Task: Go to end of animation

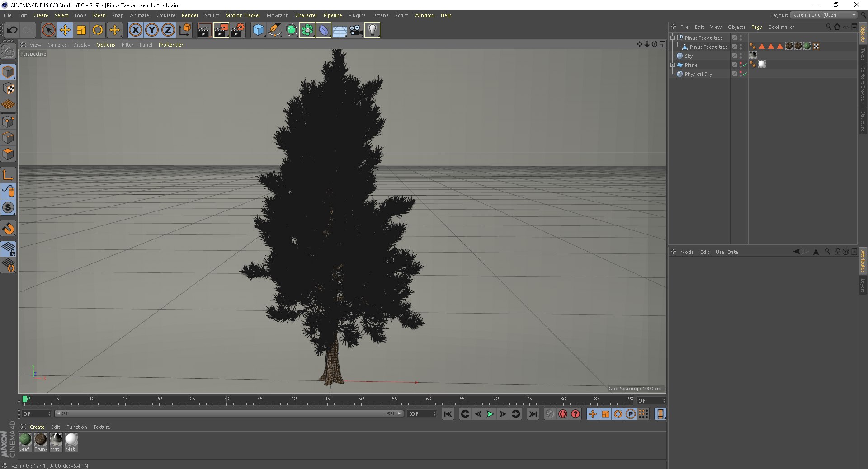Action: (533, 414)
